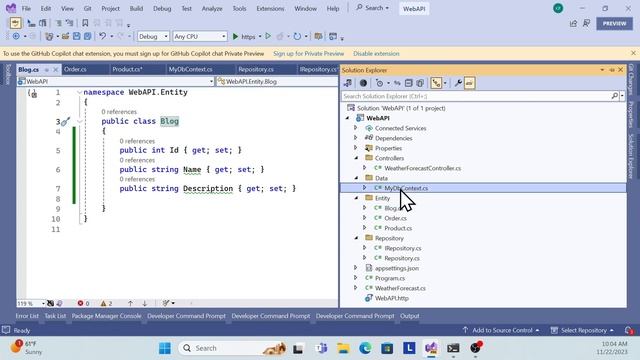This screenshot has width=640, height=360.
Task: Switch to the Repository.cs tab
Action: 256,69
